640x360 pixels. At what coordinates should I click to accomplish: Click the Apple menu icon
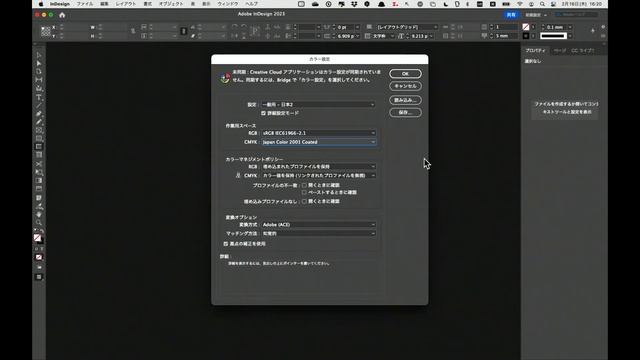pyautogui.click(x=41, y=4)
